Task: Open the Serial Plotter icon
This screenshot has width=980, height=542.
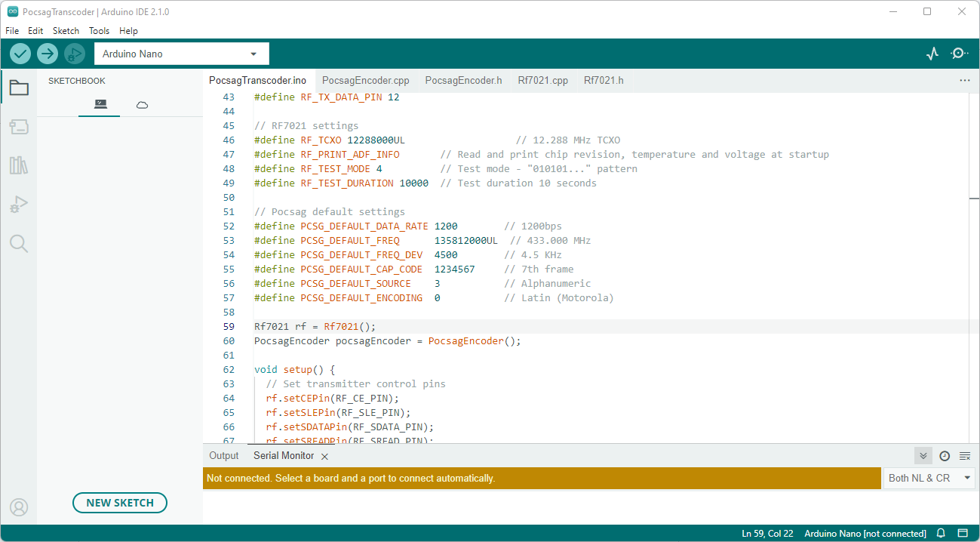Action: [932, 54]
